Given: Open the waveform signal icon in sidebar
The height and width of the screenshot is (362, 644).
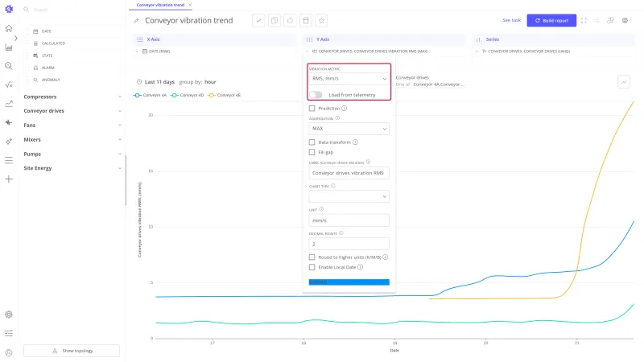Looking at the screenshot, I should pos(9,122).
